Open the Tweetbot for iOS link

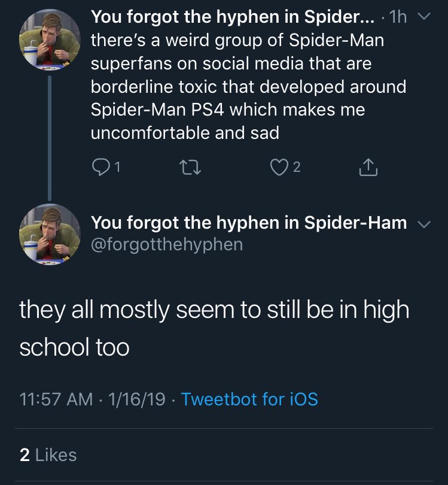[249, 399]
